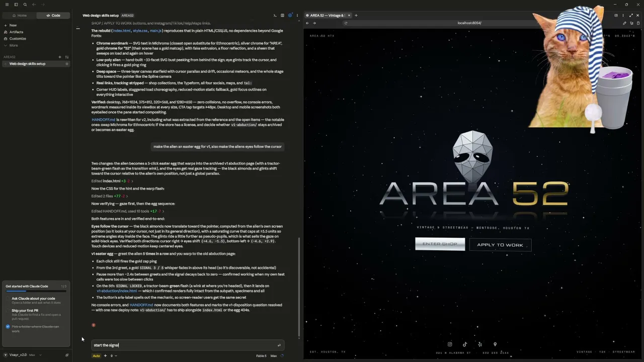Go back using the app's left arrow
Screen dimensions: 644x362
point(34,5)
